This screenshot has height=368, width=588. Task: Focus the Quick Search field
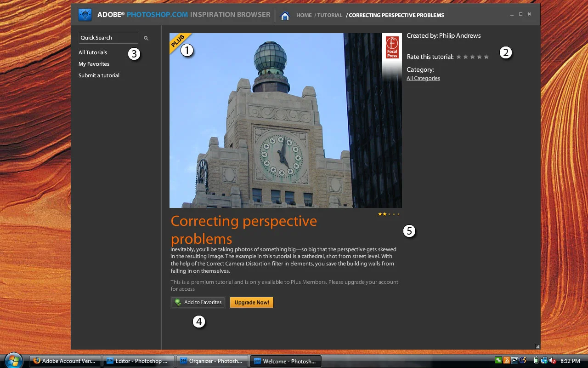[108, 38]
